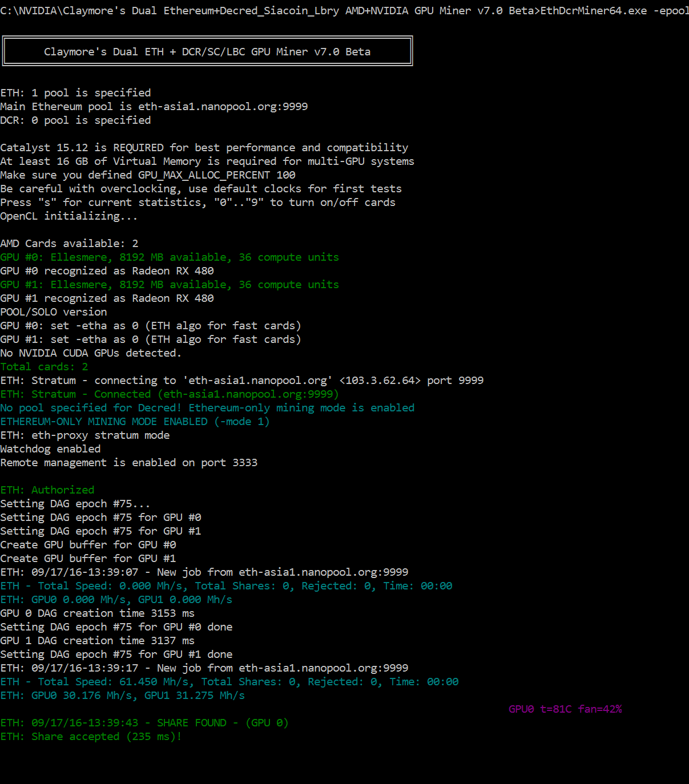Screen dimensions: 689x784
Task: Click 'No NVIDIA CUDA GPUs detected.' line
Action: point(91,353)
